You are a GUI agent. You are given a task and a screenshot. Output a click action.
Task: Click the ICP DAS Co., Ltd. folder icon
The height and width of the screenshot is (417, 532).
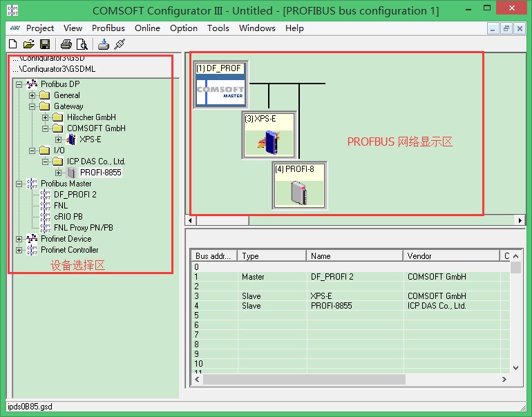click(58, 162)
